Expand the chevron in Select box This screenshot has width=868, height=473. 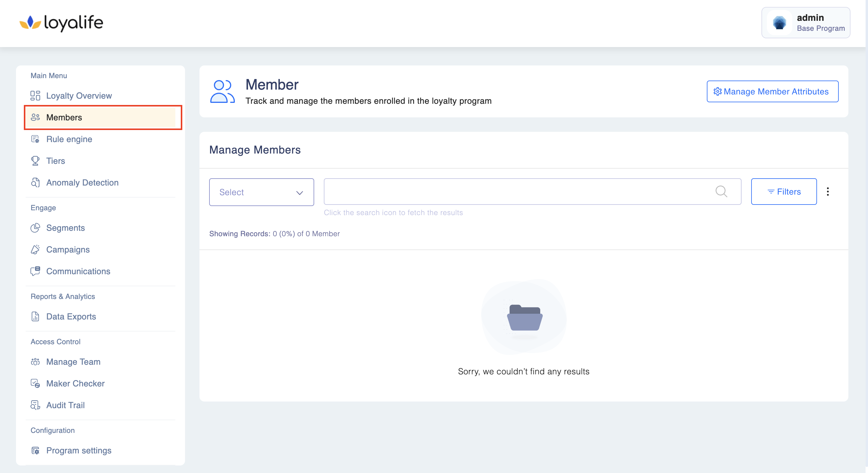point(300,192)
